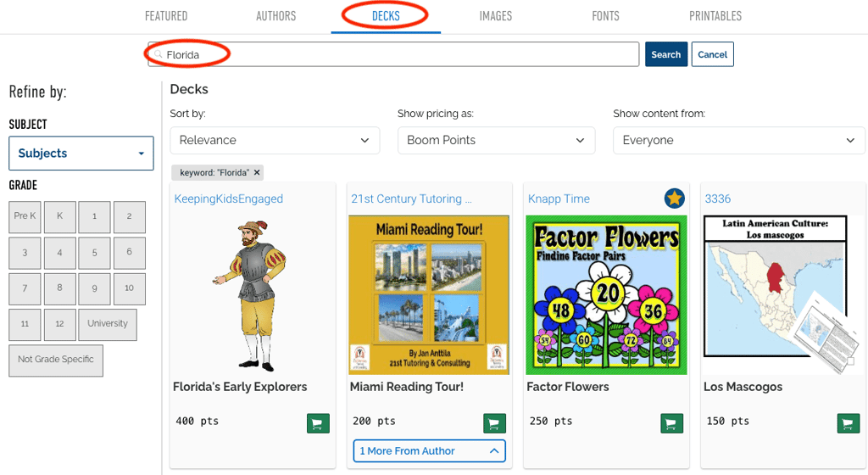Screen dimensions: 868x475
Task: Open the Everyone content source dropdown
Action: click(738, 140)
